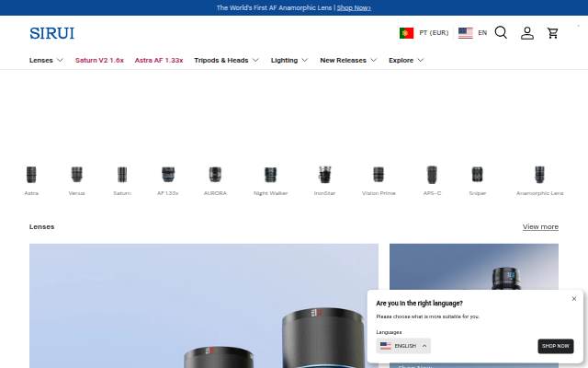The image size is (588, 368).
Task: Click the large lenses promo image
Action: 204,305
